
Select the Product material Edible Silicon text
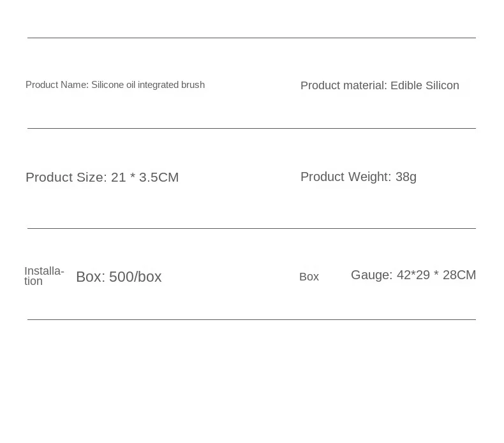380,86
